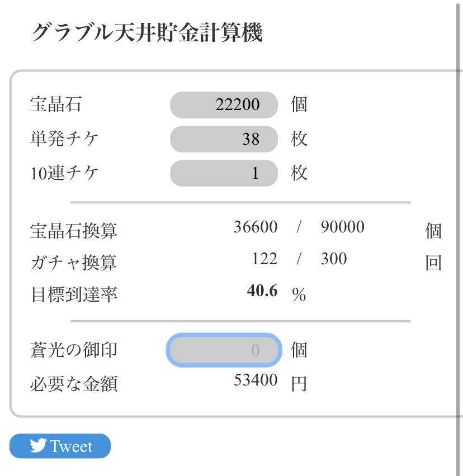Click the ガチャ換算 label
Viewport: 463px width, 476px height.
point(74,261)
